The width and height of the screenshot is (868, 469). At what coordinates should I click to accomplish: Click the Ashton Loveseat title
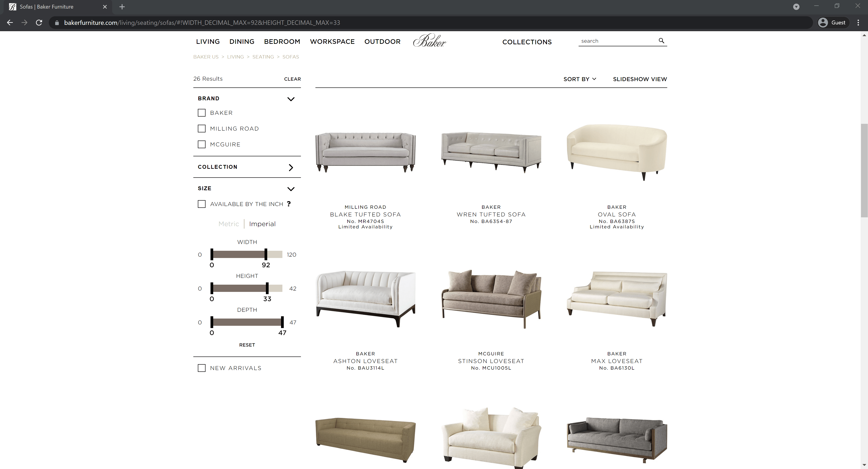coord(366,361)
